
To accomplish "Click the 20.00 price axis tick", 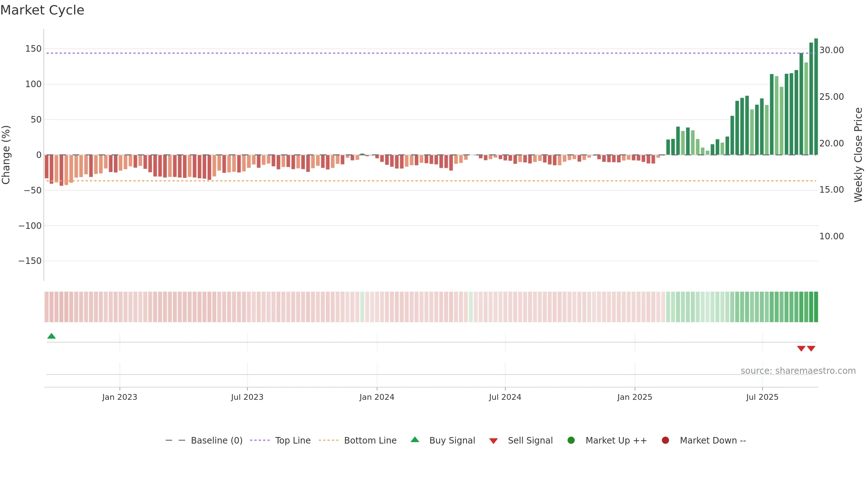I will 831,144.
